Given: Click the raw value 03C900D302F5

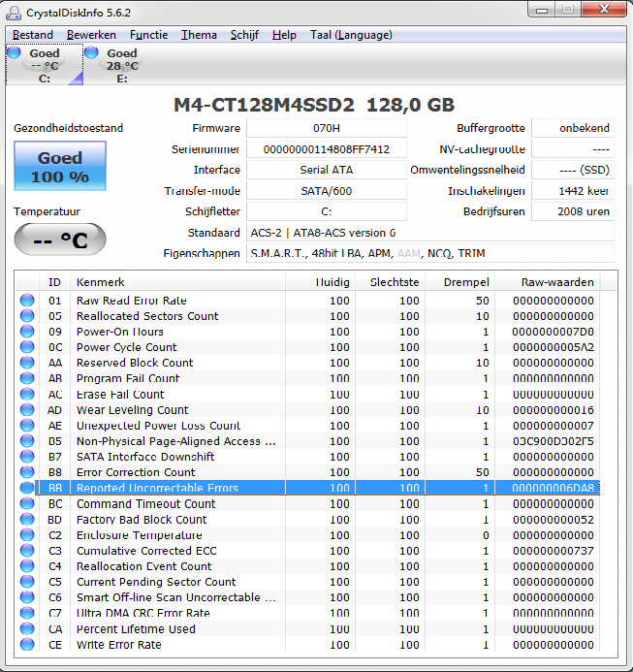Looking at the screenshot, I should click(x=553, y=441).
